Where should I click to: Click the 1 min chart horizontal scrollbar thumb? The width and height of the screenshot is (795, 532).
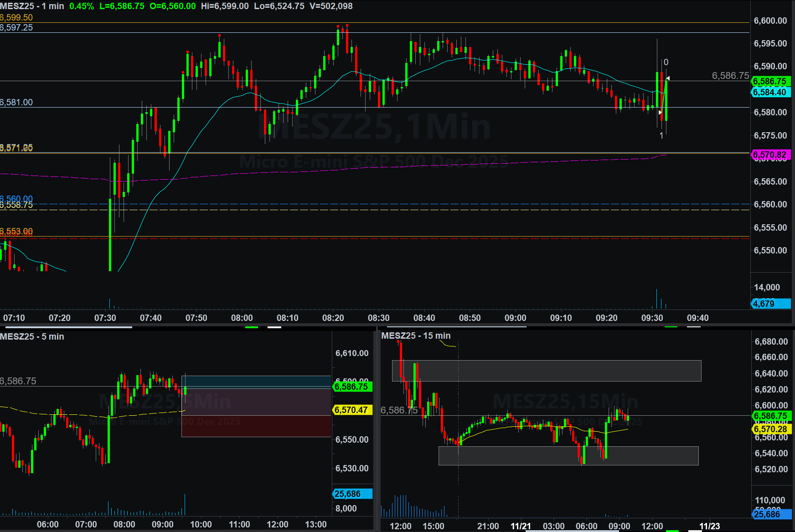(x=66, y=327)
